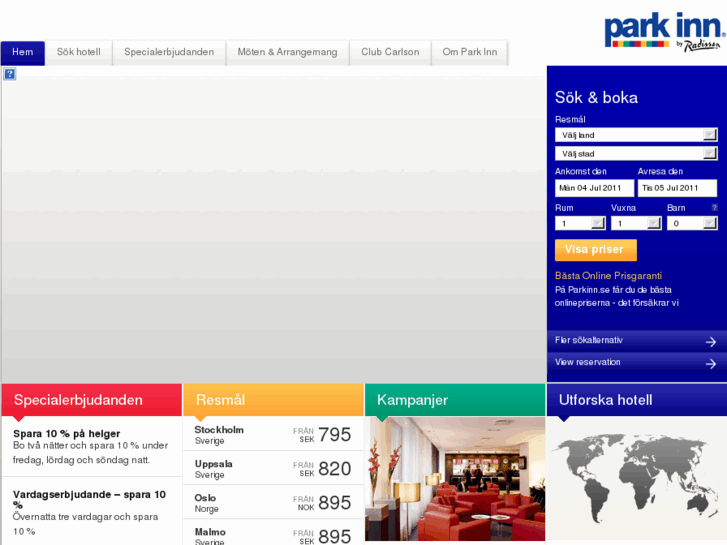Open the Bästa Online Prisgaranti link
727x545 pixels.
pos(608,276)
